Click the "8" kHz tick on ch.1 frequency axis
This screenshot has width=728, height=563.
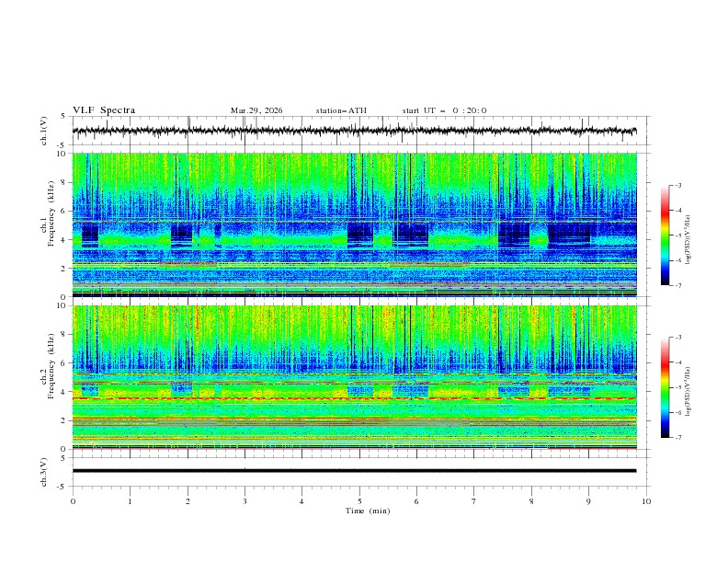click(x=64, y=182)
